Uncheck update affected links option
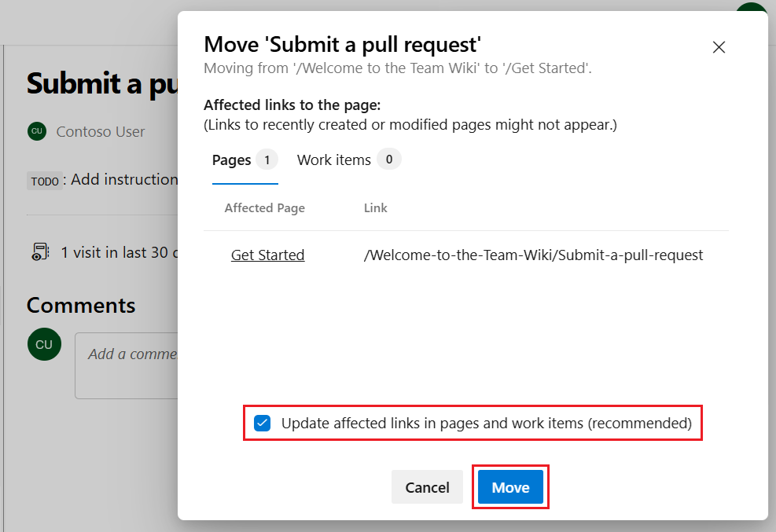Screen dimensions: 776x532 261,423
